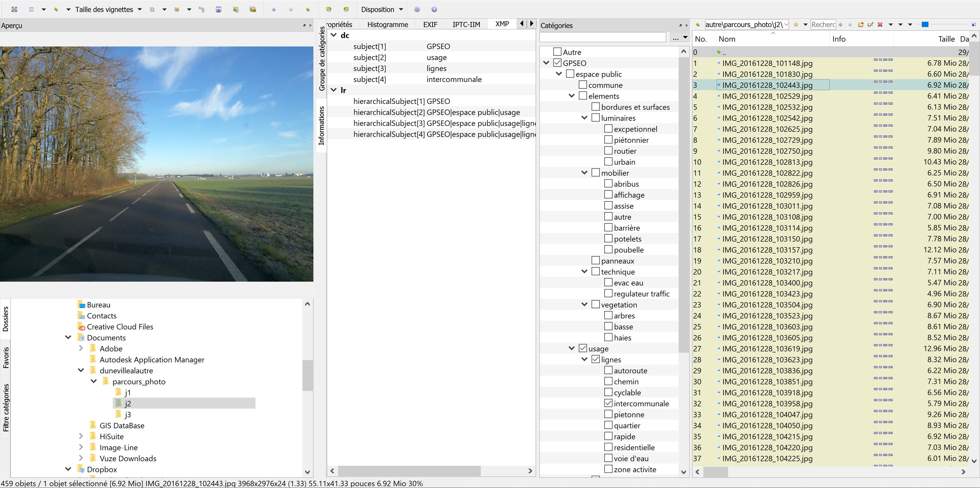Click the thumbnail size slider handle
Screen dimensions: 980x488
[925, 25]
